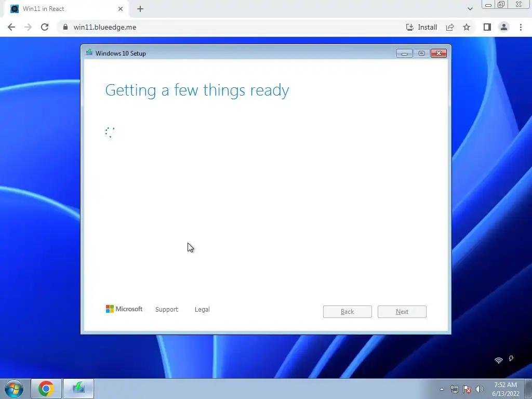Viewport: 532px width, 399px height.
Task: Select the win11.blueedge.me URL field
Action: click(104, 27)
